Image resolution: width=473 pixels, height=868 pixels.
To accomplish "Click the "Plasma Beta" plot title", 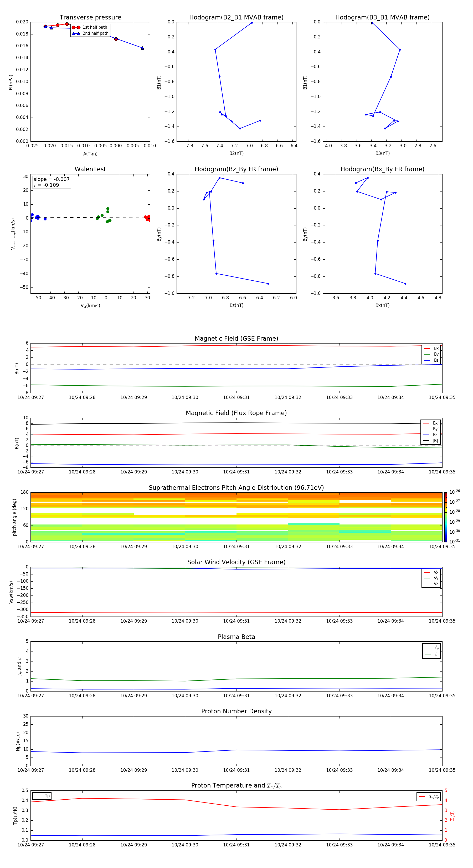I will (x=236, y=637).
